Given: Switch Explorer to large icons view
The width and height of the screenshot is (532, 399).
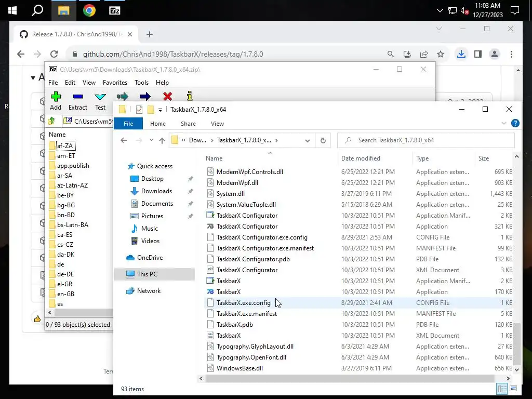Looking at the screenshot, I should click(513, 389).
